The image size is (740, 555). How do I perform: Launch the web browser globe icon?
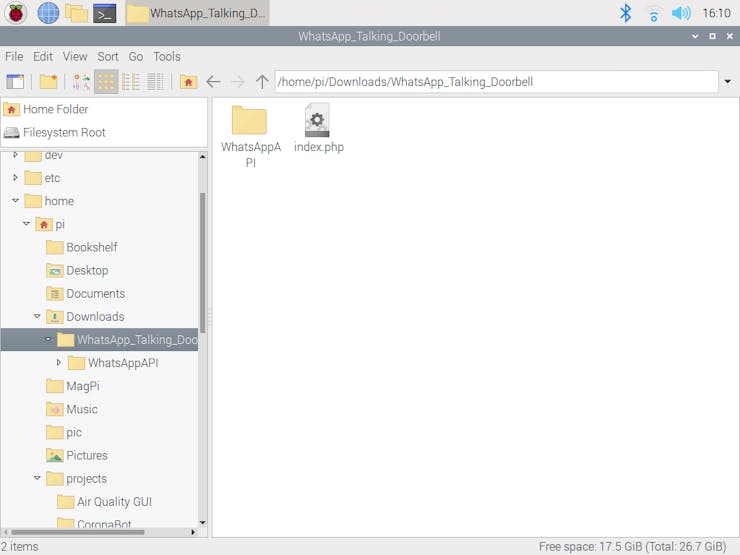pos(48,13)
